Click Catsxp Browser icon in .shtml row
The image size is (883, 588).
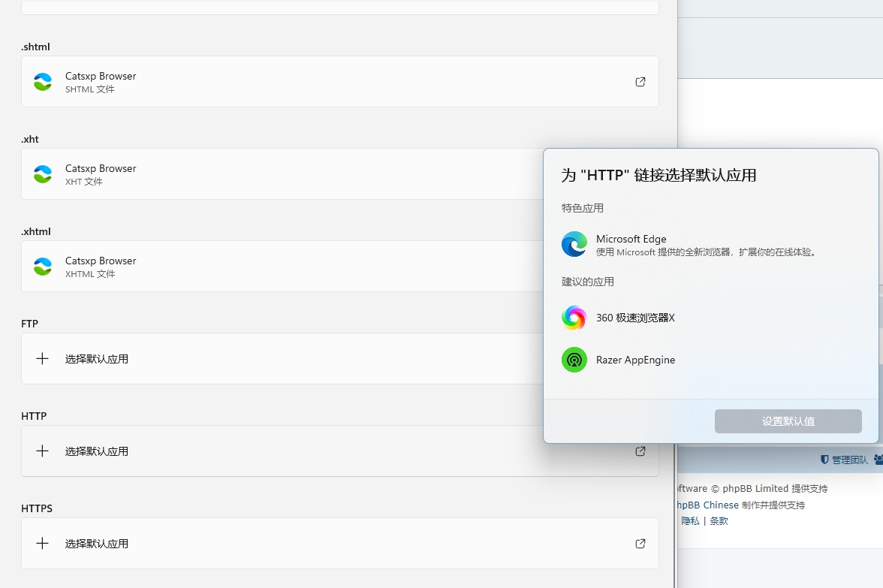[42, 82]
